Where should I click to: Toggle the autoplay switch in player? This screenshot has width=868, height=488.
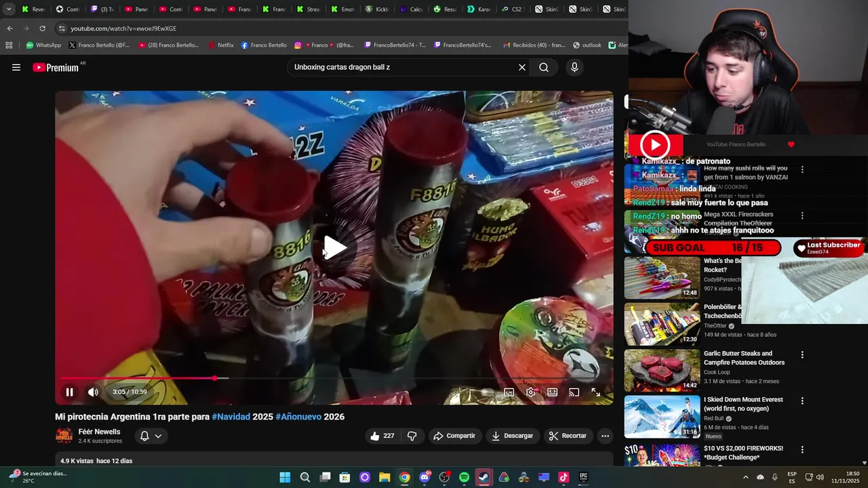486,392
